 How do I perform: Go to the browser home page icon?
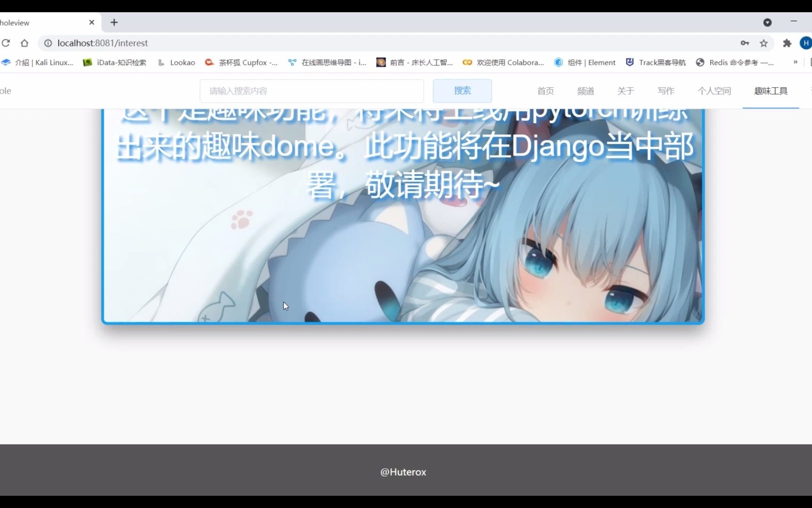24,43
